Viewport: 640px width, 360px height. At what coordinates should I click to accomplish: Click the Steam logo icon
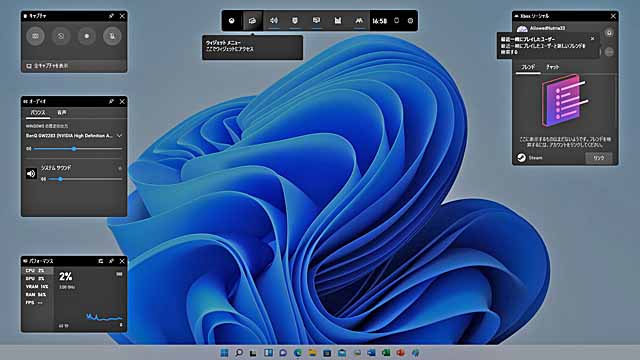(521, 158)
